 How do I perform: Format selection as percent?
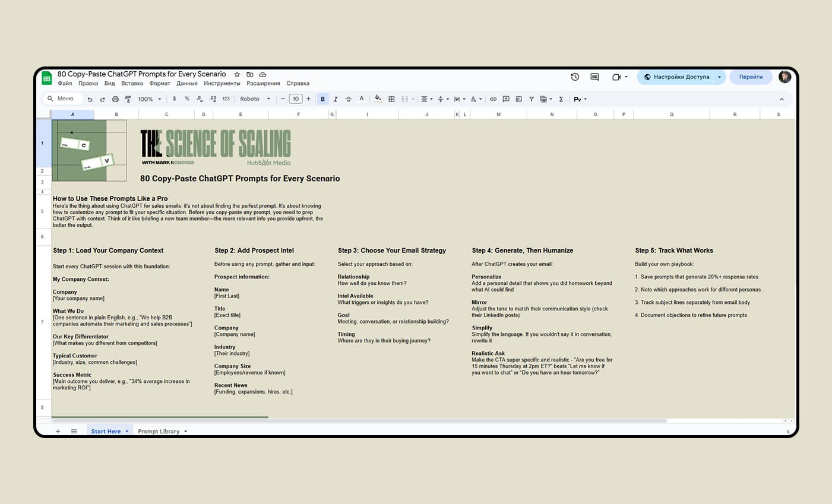tap(187, 99)
